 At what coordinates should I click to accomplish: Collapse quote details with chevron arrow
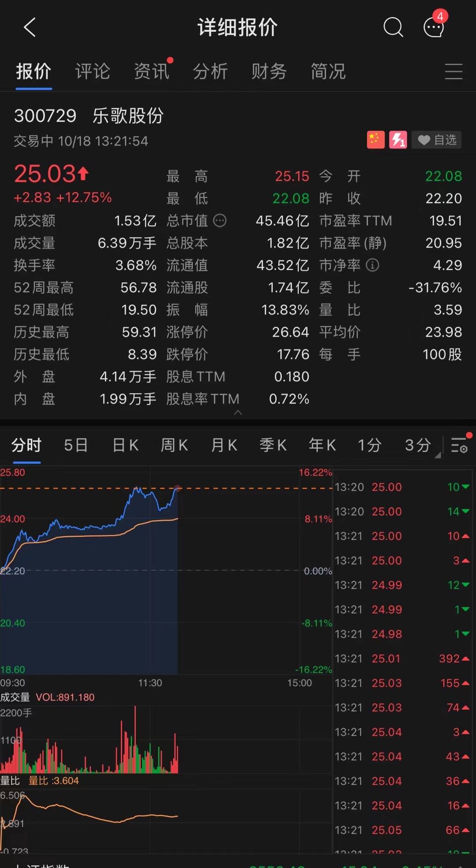238,412
